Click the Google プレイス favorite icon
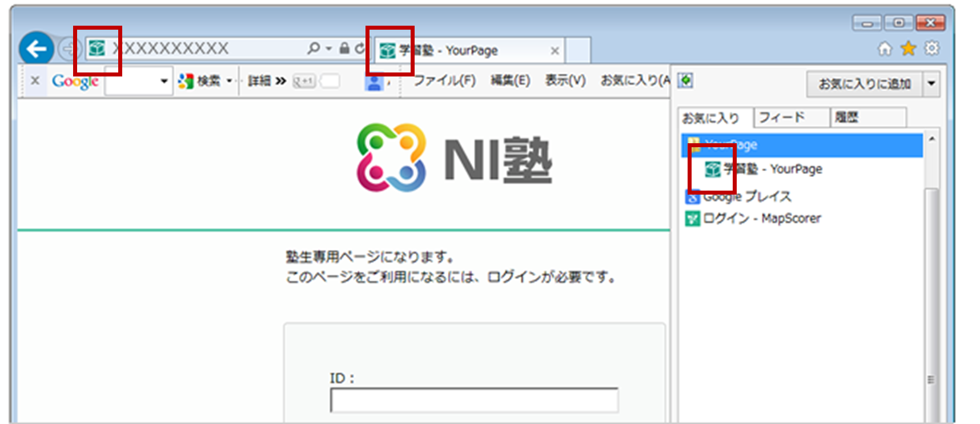980x424 pixels. pyautogui.click(x=693, y=197)
